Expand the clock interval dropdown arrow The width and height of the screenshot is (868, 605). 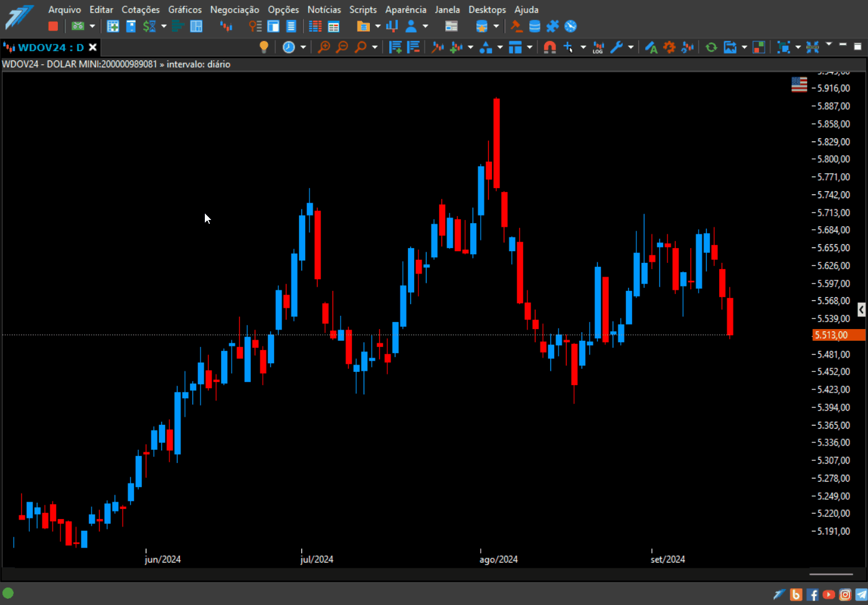[x=303, y=47]
